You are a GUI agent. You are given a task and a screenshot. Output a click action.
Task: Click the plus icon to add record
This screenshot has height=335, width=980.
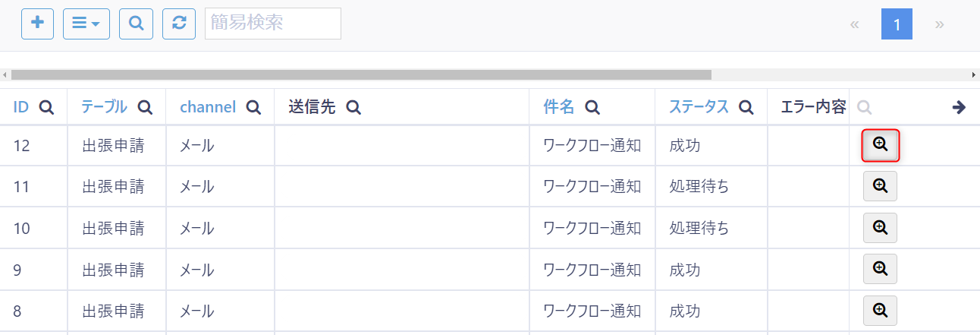click(x=37, y=24)
